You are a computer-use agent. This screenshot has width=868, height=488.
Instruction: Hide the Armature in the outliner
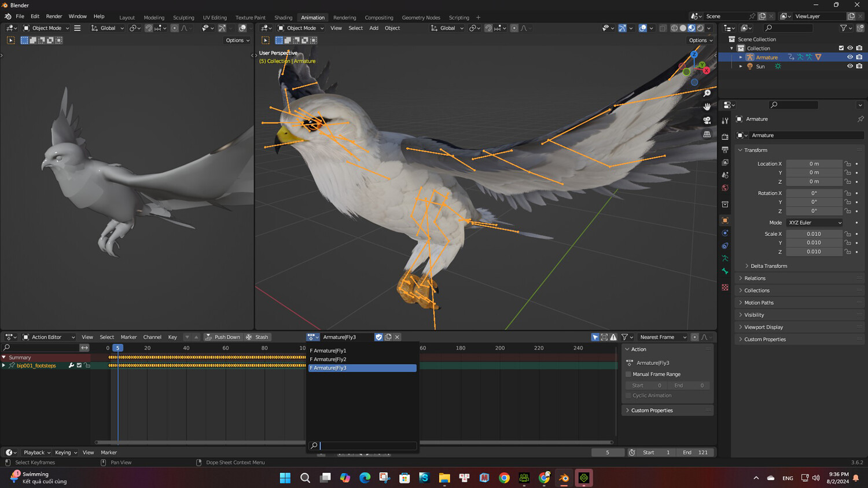[849, 57]
